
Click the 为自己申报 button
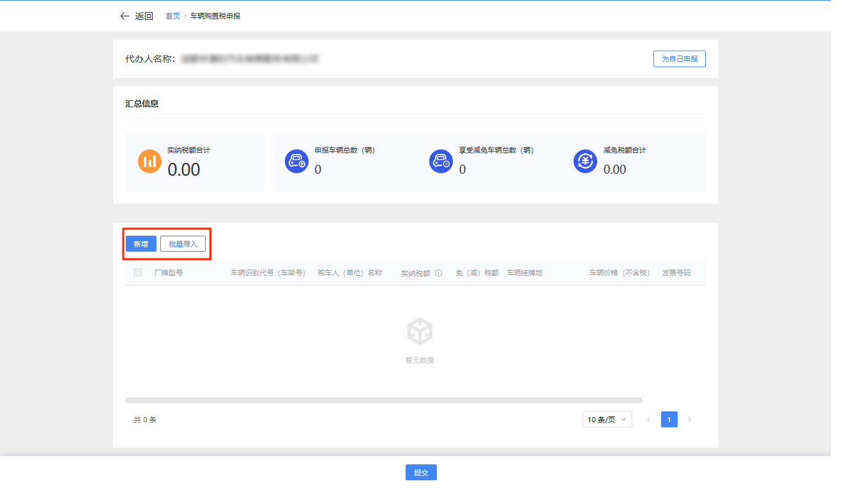tap(679, 59)
